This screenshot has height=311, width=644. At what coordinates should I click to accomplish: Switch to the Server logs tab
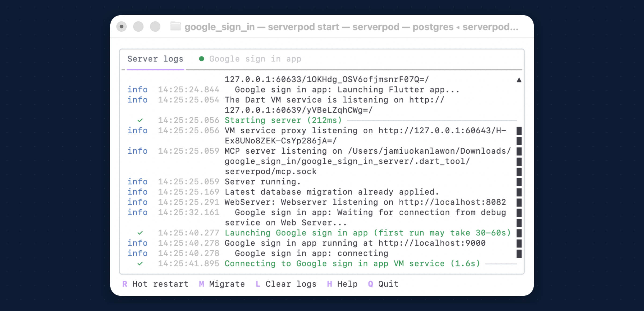pos(155,59)
